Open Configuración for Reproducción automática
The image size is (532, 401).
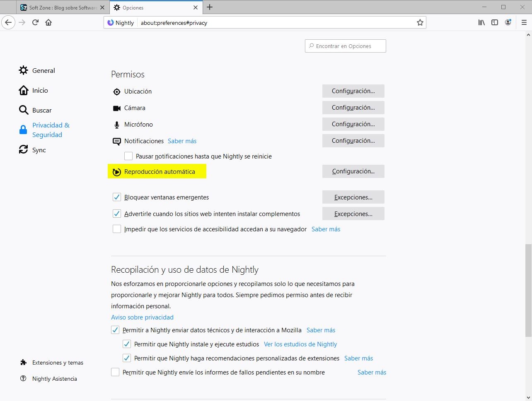pyautogui.click(x=353, y=171)
